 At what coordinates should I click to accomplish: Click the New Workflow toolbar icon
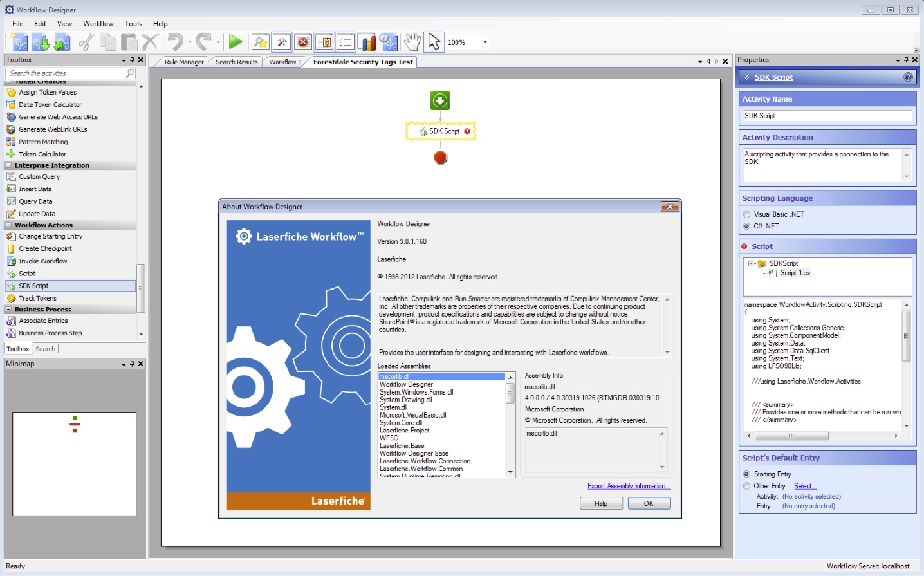pyautogui.click(x=20, y=42)
